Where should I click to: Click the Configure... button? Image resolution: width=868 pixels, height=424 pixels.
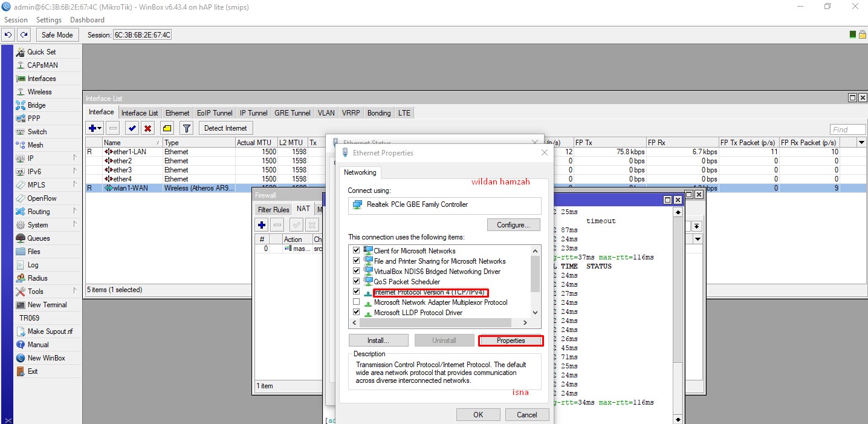(514, 225)
